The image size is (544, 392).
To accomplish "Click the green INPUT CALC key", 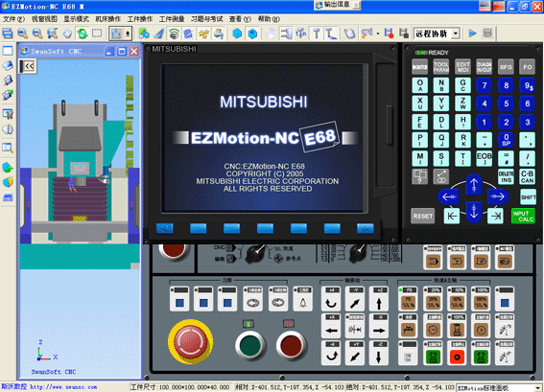I will (x=523, y=216).
